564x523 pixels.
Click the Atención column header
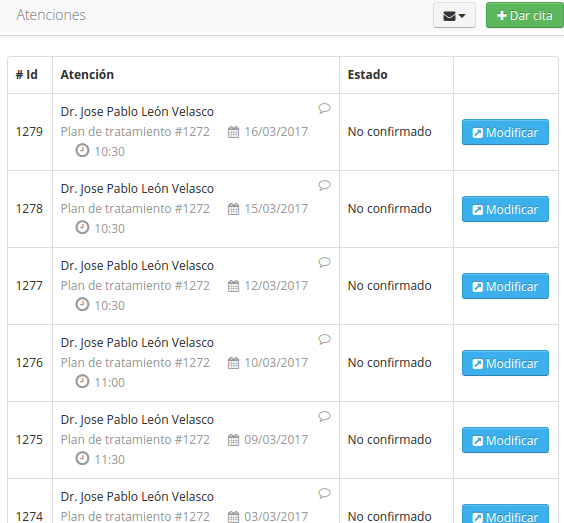pos(87,74)
